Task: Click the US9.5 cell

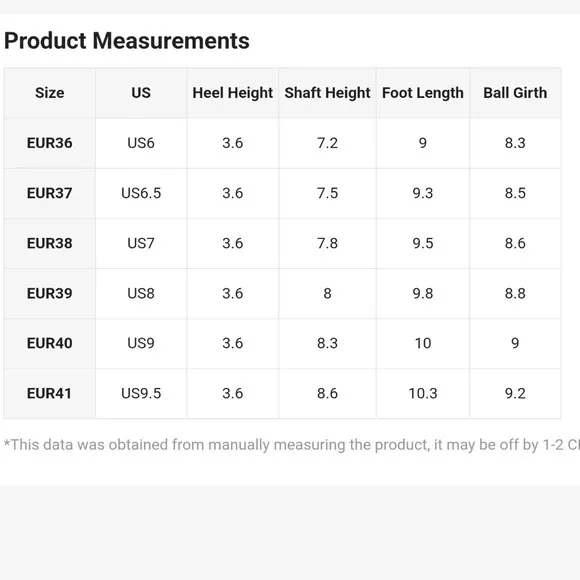Action: tap(141, 393)
